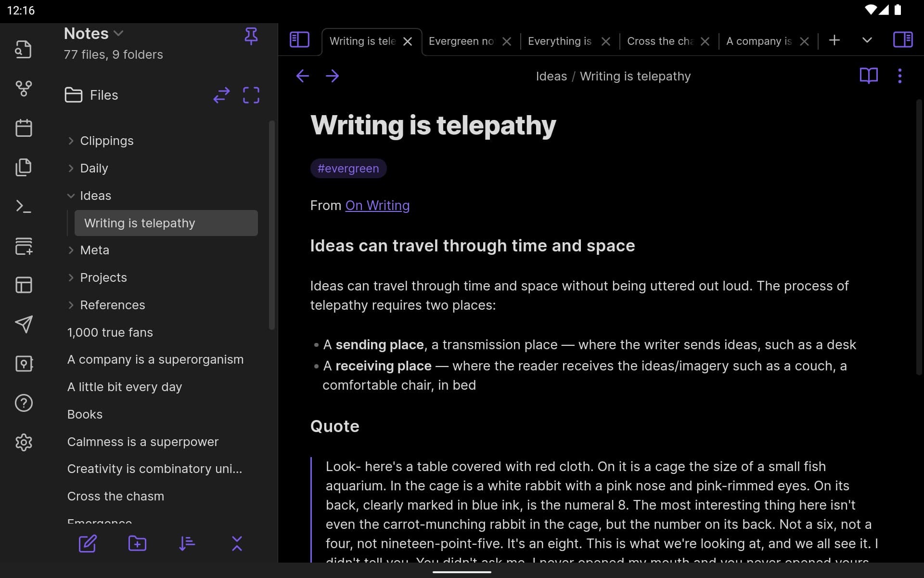
Task: Select Cross the chasm in file list
Action: 115,496
